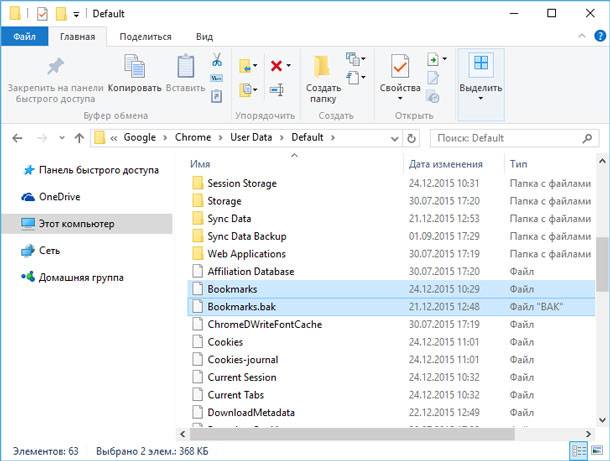Viewport: 610px width, 461px height.
Task: Switch to details view in status bar
Action: [x=578, y=451]
